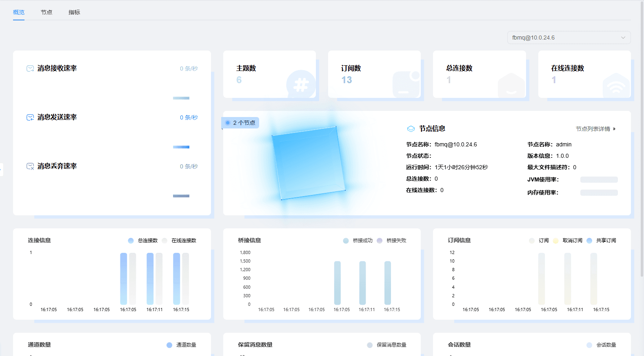644x356 pixels.
Task: Click the wifi icon on 在线连接数 card
Action: pos(616,85)
